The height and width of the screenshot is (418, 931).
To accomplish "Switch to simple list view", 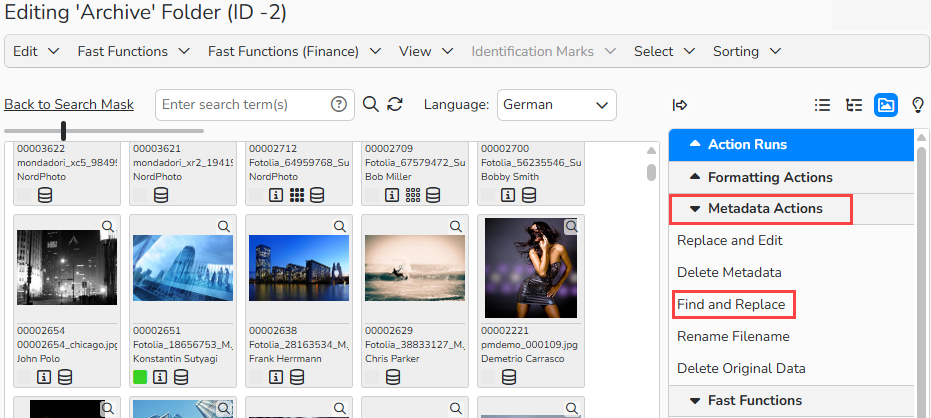I will 822,105.
